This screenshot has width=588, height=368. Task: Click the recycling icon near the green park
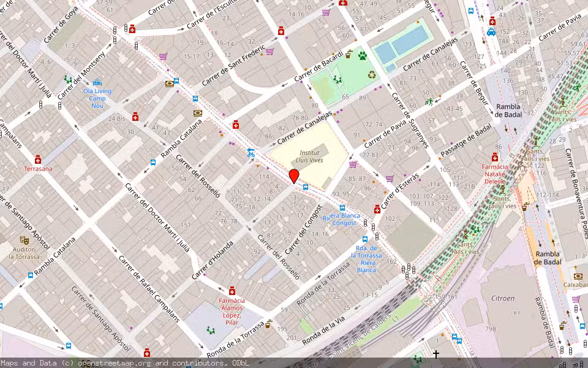tap(372, 75)
